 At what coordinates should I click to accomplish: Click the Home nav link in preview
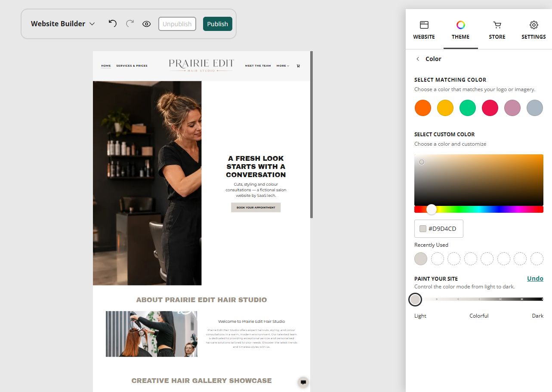click(x=106, y=66)
